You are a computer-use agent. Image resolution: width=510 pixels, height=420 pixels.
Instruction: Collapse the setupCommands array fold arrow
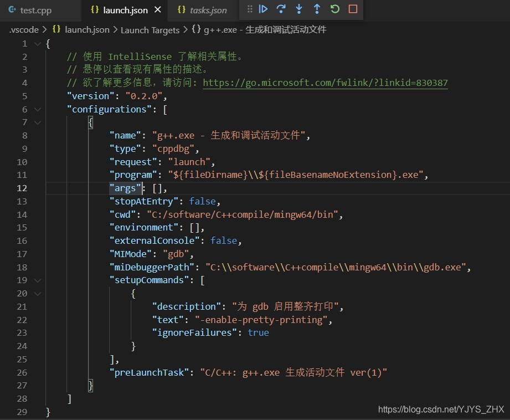38,280
